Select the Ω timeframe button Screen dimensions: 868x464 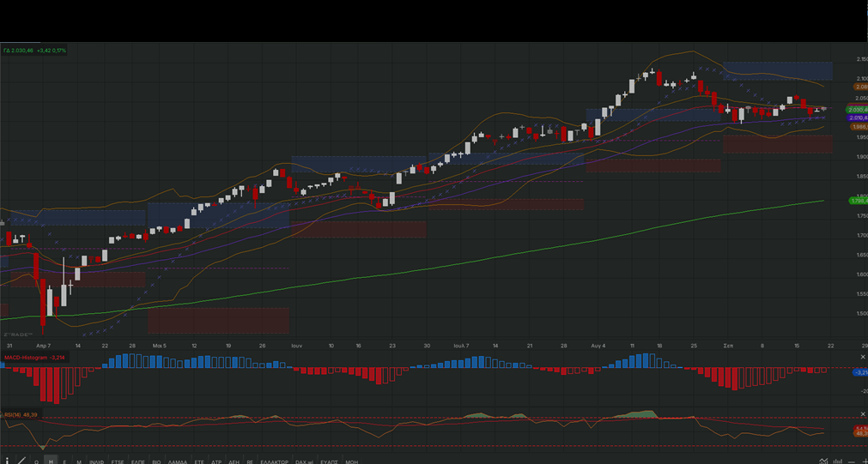pyautogui.click(x=37, y=461)
